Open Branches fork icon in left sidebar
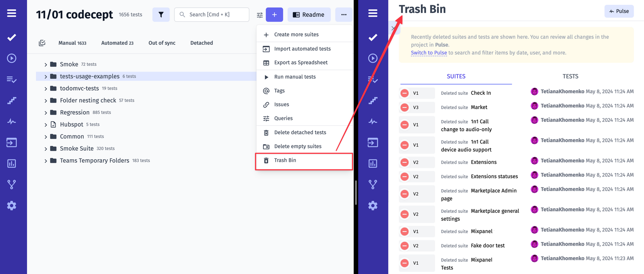This screenshot has height=274, width=644. (12, 184)
